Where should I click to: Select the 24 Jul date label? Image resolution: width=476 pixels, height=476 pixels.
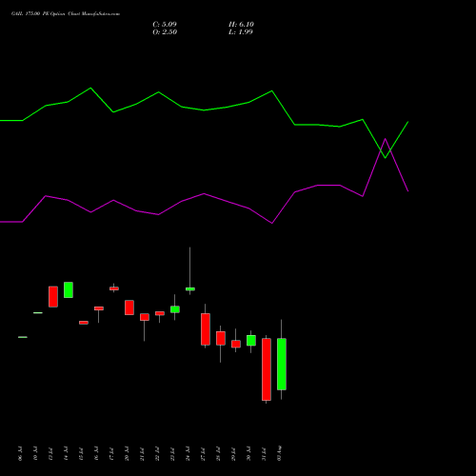click(188, 454)
